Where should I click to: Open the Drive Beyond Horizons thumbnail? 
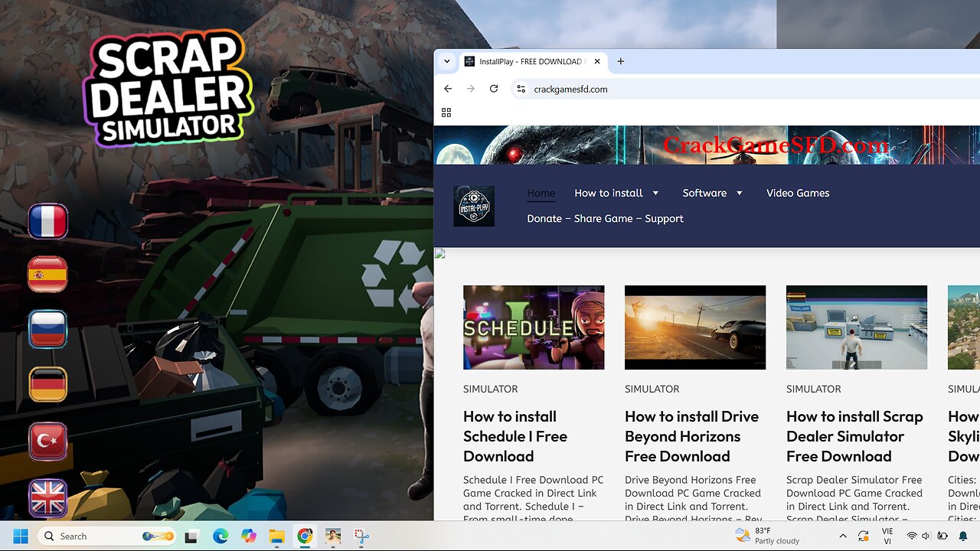pyautogui.click(x=695, y=328)
